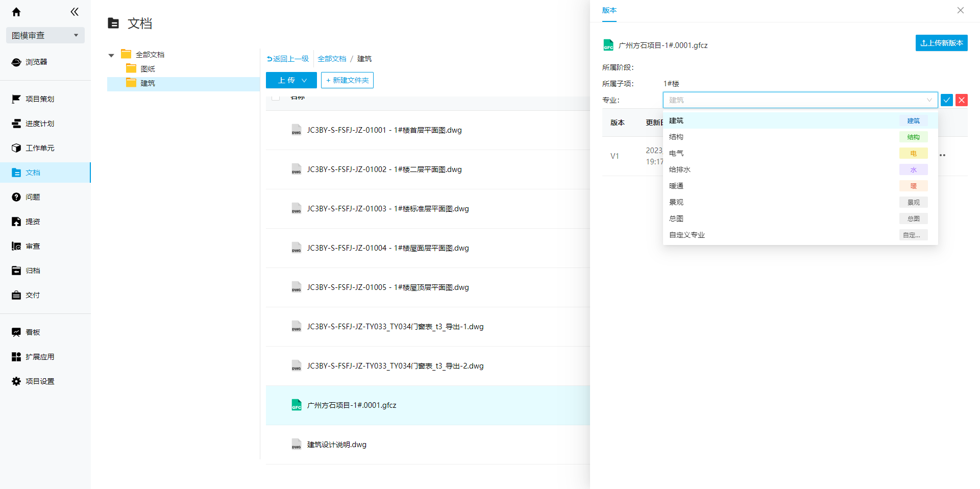Open 扩展应用 in the sidebar

pyautogui.click(x=45, y=357)
